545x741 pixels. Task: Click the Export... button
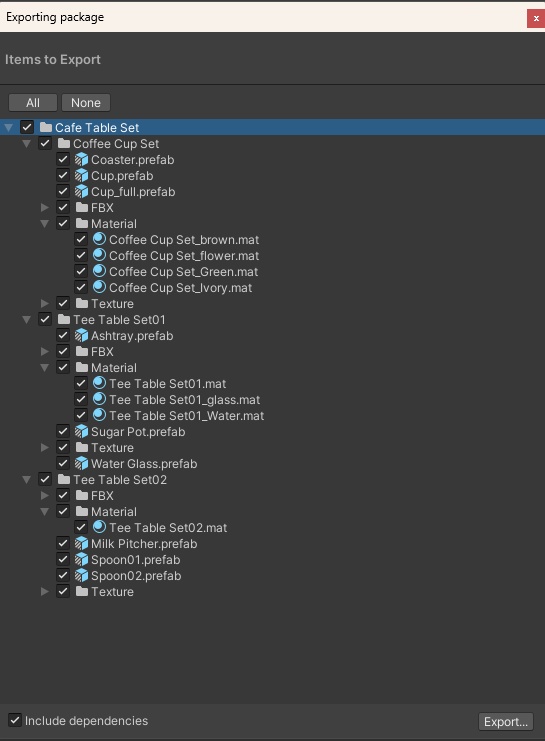506,722
